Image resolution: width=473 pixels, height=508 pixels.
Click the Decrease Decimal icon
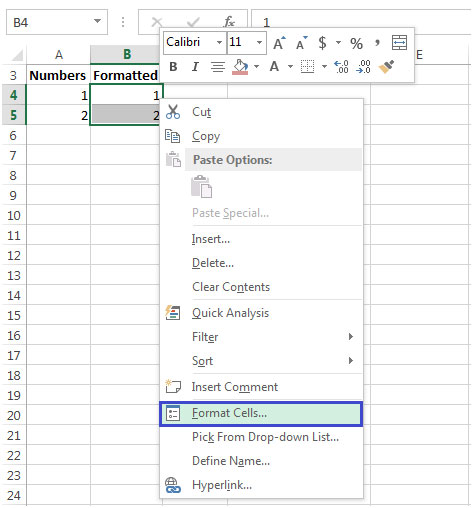[x=363, y=67]
